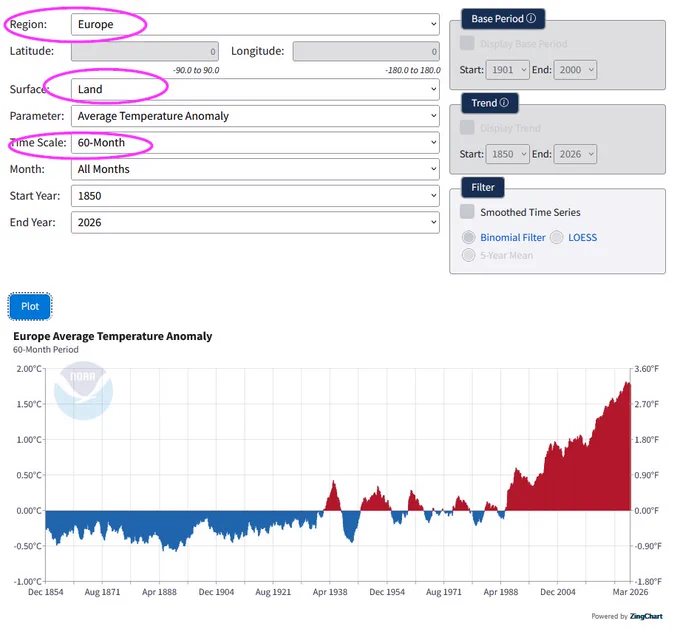Click the 3.60°F axis label
Screen dimensions: 680x629
(x=647, y=369)
